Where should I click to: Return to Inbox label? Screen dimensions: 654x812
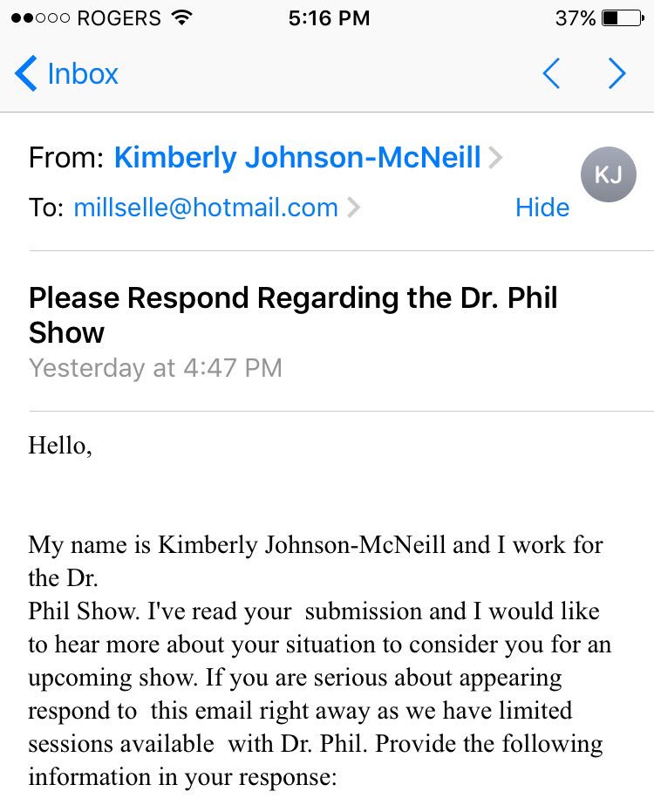click(83, 73)
